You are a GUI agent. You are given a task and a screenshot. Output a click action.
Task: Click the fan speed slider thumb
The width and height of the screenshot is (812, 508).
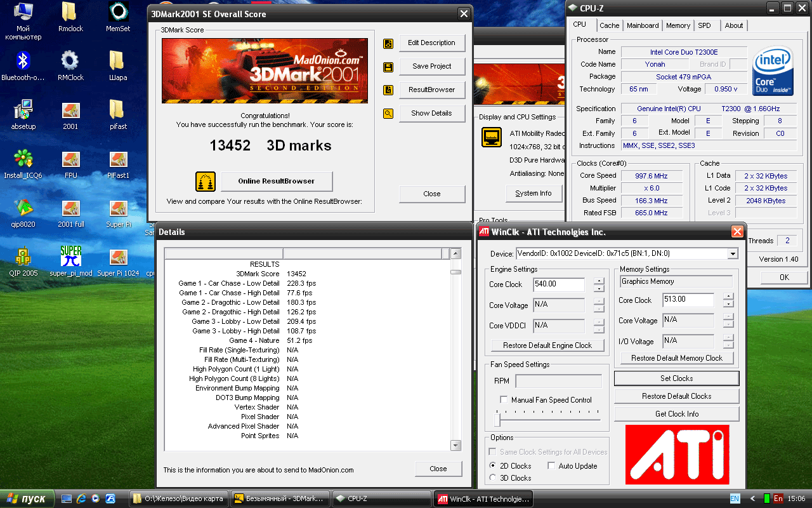498,419
